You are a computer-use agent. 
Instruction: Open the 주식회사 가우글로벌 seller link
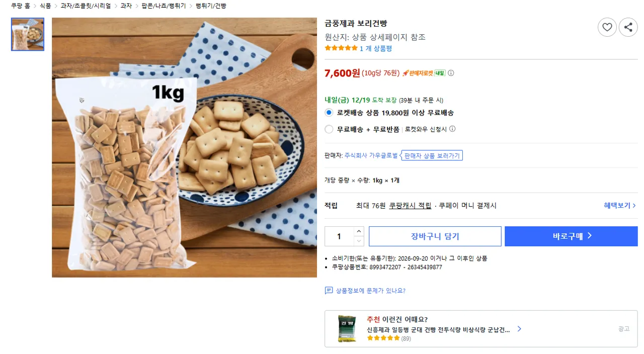371,155
